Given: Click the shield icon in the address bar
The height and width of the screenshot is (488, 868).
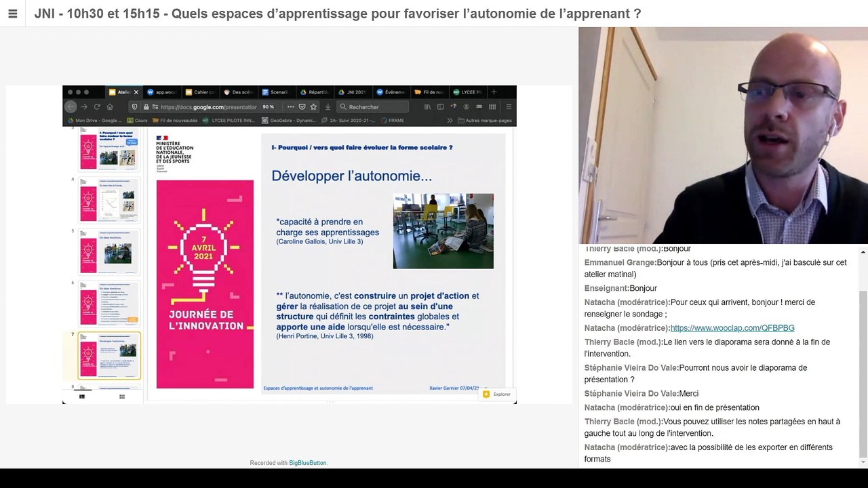Looking at the screenshot, I should pyautogui.click(x=135, y=106).
